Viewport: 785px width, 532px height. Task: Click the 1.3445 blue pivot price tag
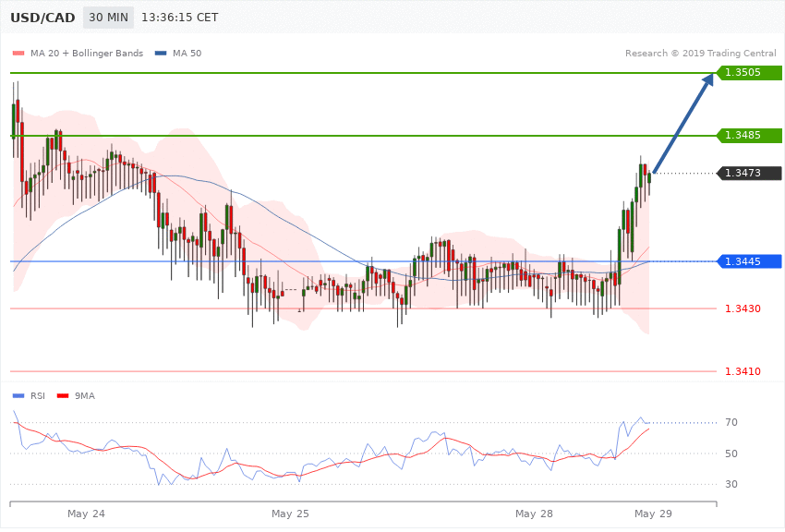pyautogui.click(x=749, y=261)
